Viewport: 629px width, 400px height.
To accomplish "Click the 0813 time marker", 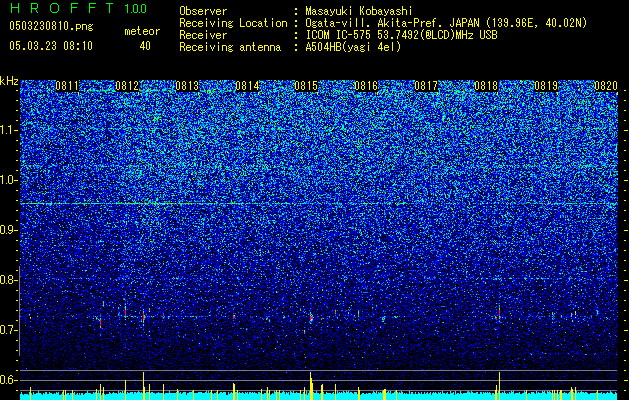I will [187, 86].
